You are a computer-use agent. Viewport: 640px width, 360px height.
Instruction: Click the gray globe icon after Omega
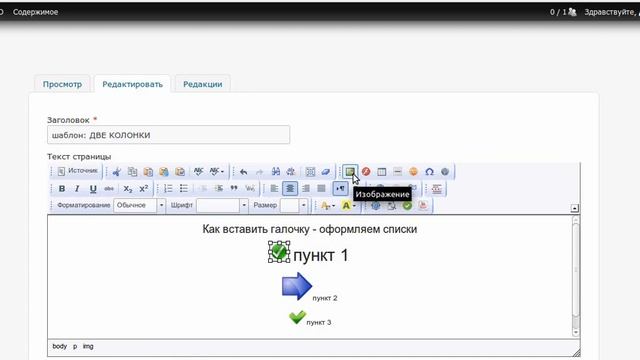pyautogui.click(x=445, y=172)
